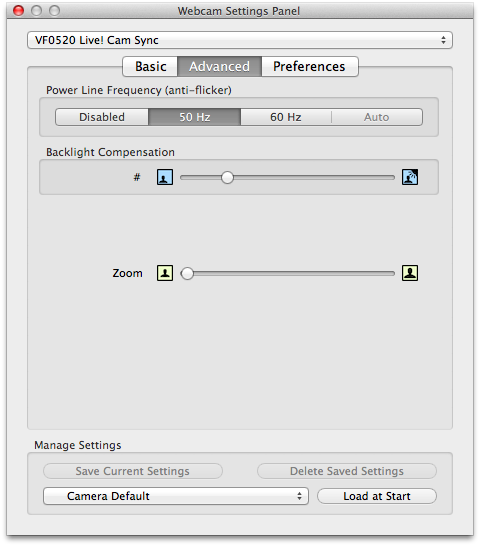The width and height of the screenshot is (480, 546).
Task: Click Save Current Settings button
Action: [133, 471]
